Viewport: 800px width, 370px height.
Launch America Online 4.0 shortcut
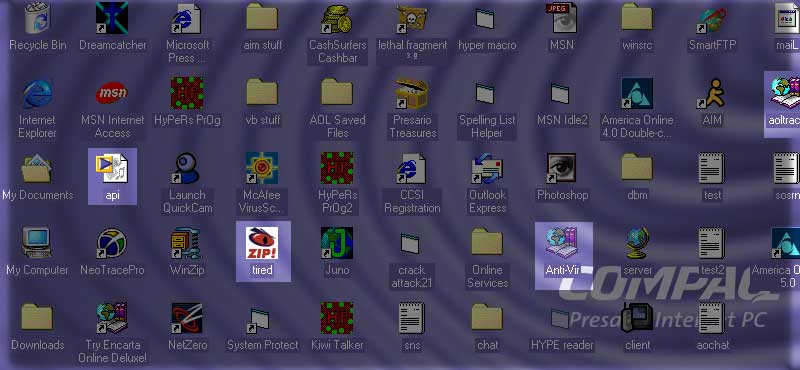click(x=637, y=93)
